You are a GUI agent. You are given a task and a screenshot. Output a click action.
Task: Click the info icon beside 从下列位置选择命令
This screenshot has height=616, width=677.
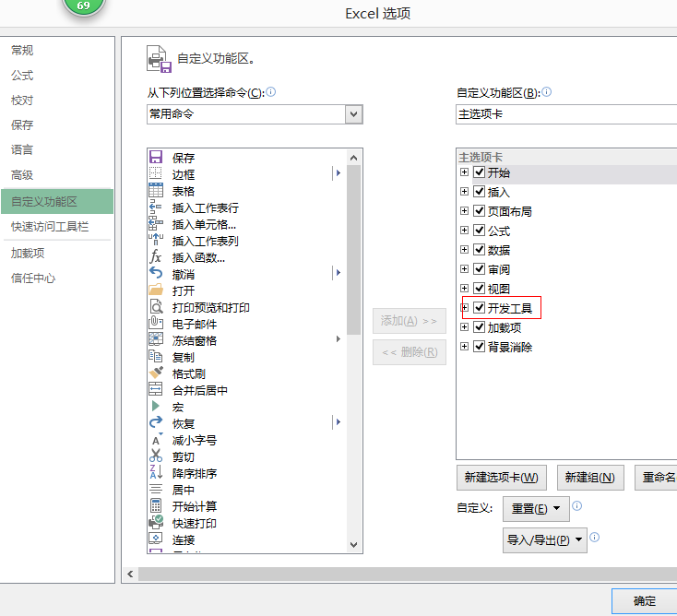(271, 92)
